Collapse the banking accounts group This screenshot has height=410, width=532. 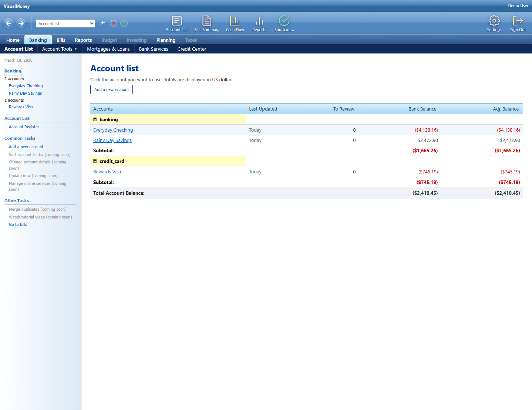coord(95,119)
